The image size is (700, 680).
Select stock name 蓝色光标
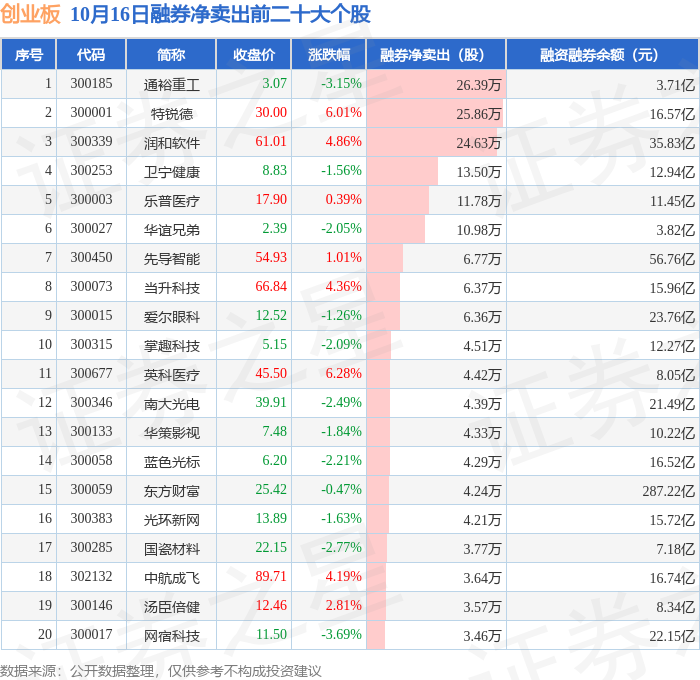[x=171, y=462]
